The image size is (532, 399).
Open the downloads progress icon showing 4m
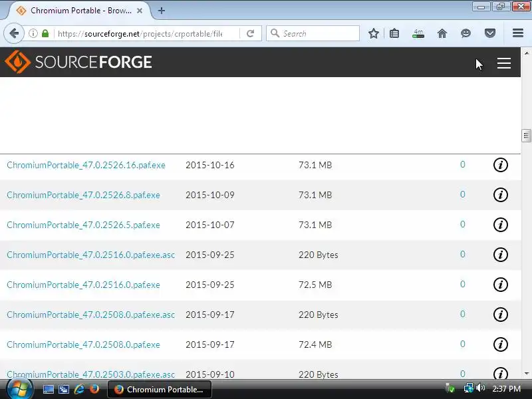(x=418, y=33)
